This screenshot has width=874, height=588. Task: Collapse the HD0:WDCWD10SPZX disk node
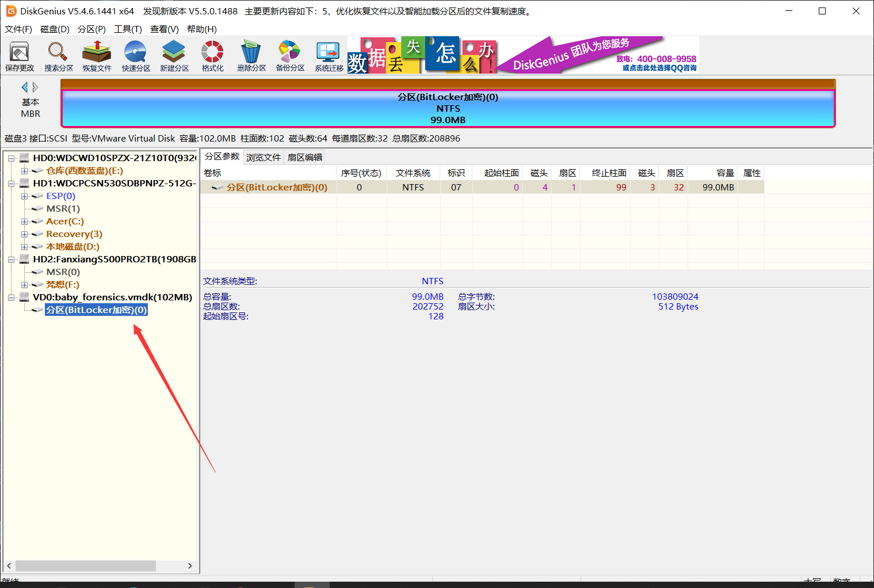(11, 158)
